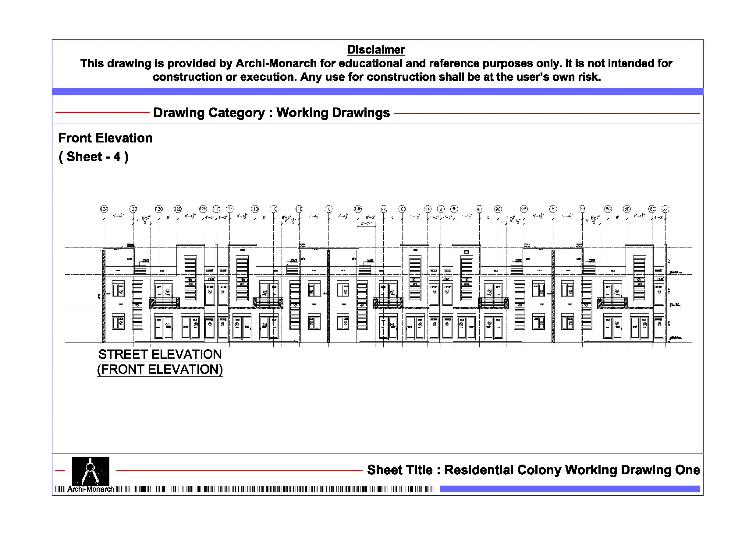The image size is (756, 534).
Task: Click the Sheet - 4 text
Action: (x=94, y=156)
